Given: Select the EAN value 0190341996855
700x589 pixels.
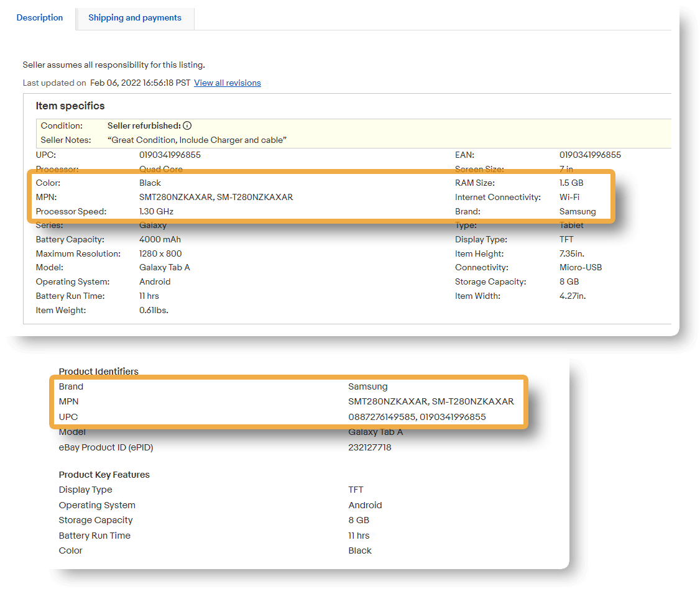Looking at the screenshot, I should click(x=590, y=155).
